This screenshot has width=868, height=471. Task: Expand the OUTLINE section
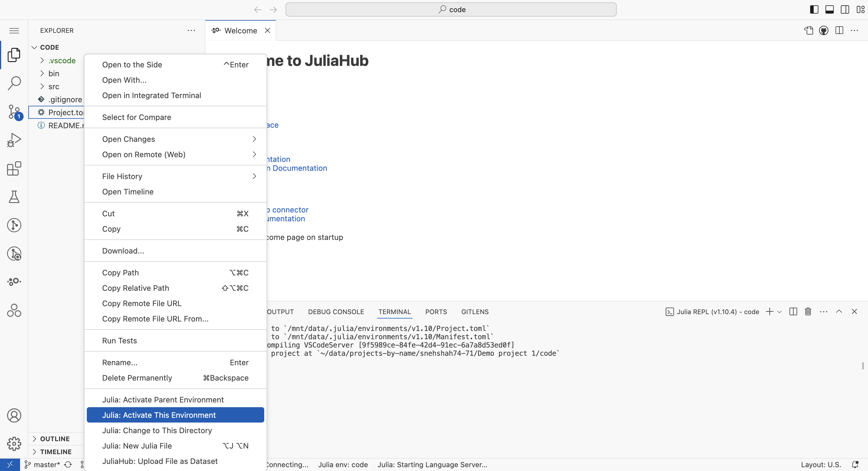point(55,438)
